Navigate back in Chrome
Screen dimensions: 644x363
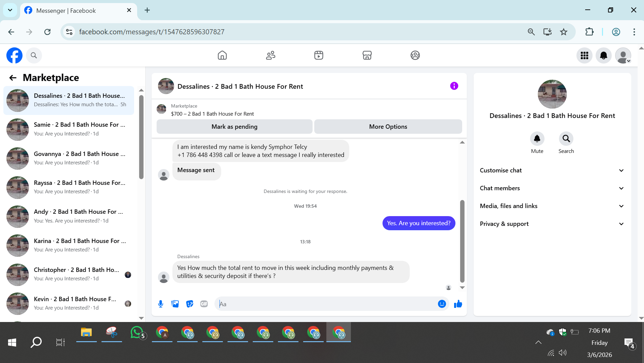(11, 32)
